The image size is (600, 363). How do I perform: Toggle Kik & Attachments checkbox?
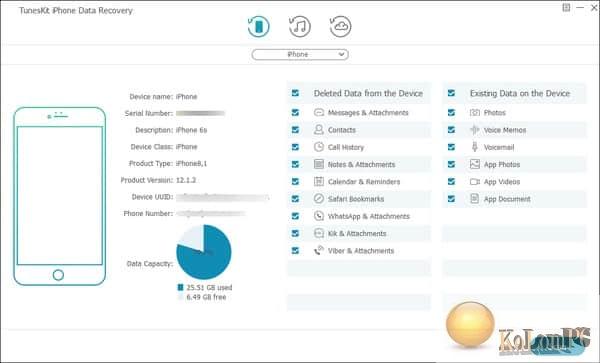[x=295, y=233]
